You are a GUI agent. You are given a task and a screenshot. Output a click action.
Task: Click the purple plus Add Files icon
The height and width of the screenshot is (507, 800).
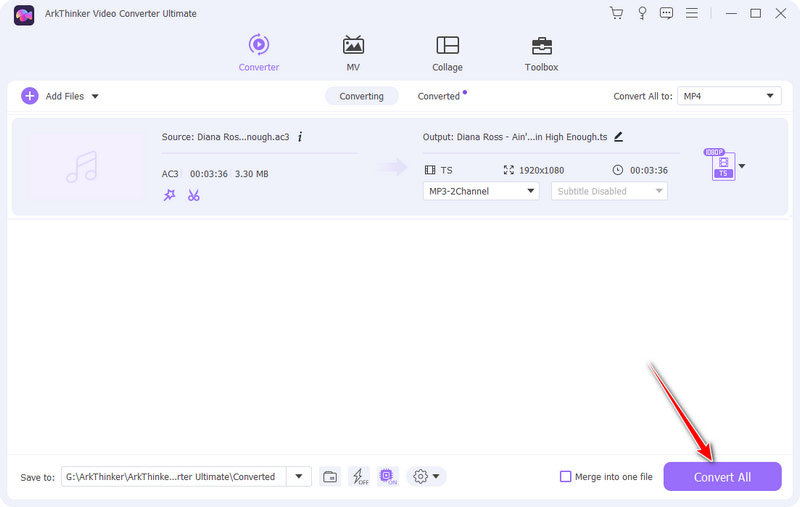coord(30,96)
